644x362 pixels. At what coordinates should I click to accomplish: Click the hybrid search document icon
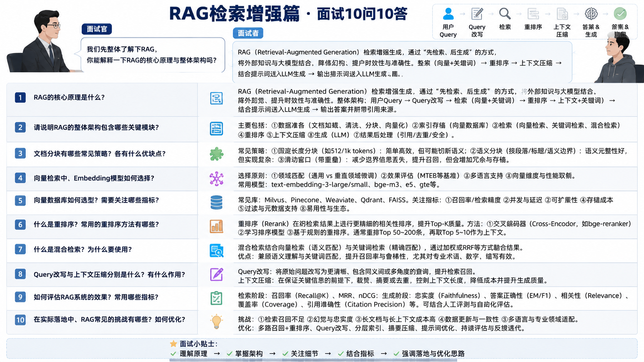click(x=216, y=251)
